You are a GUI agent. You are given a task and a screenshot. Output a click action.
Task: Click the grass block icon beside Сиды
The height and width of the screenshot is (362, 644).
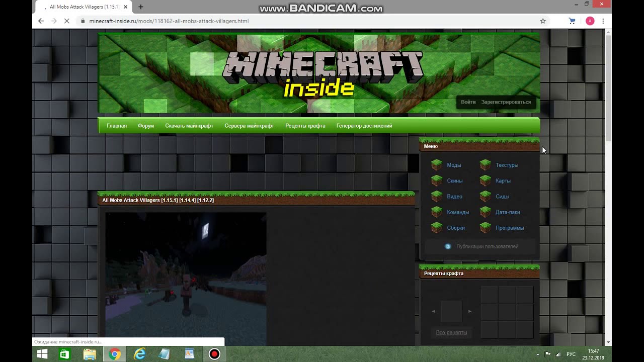pos(486,196)
